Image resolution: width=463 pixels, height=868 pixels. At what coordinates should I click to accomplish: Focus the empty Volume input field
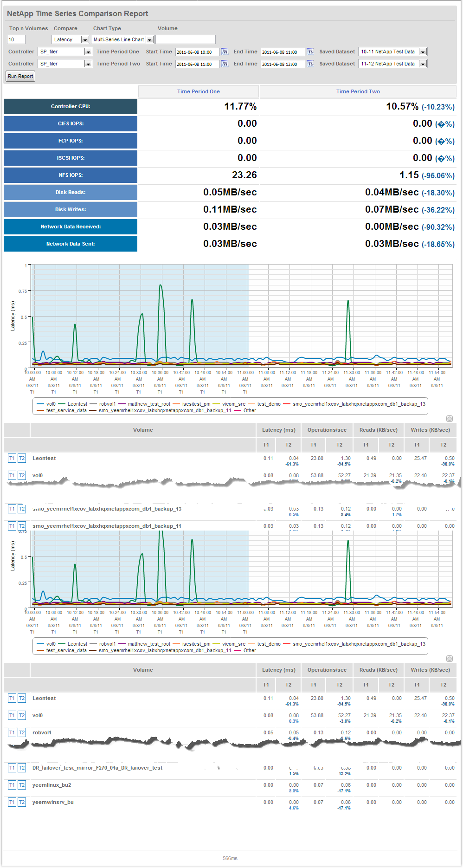(186, 40)
